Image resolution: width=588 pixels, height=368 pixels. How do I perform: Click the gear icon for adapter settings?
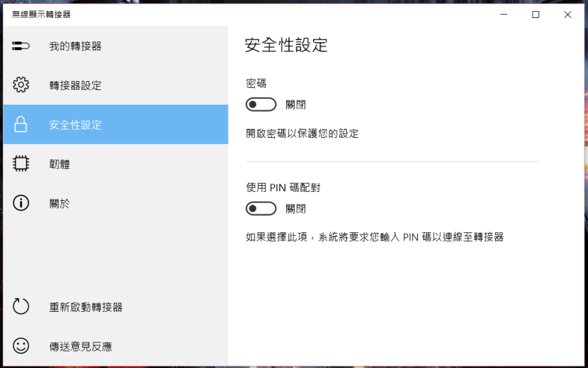[x=21, y=85]
